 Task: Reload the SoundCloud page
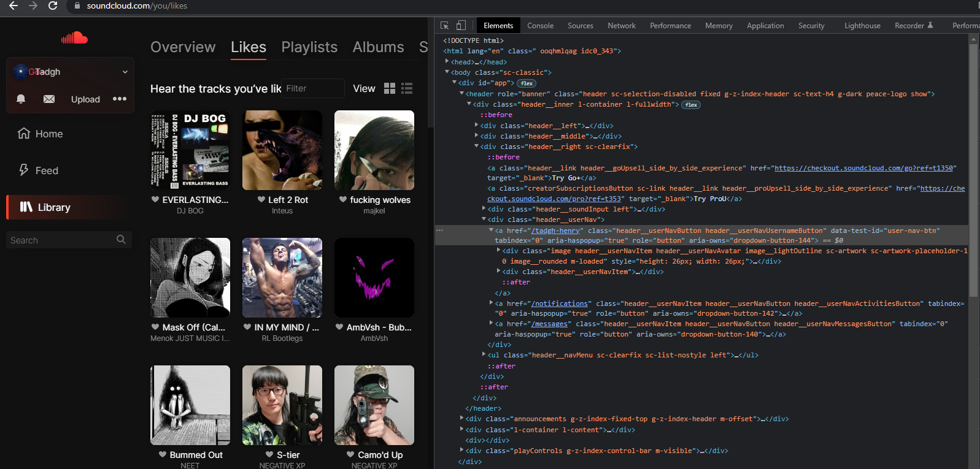click(53, 6)
